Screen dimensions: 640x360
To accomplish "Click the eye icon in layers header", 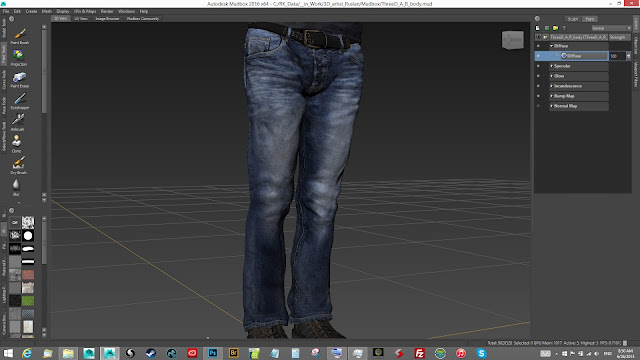I will click(538, 37).
